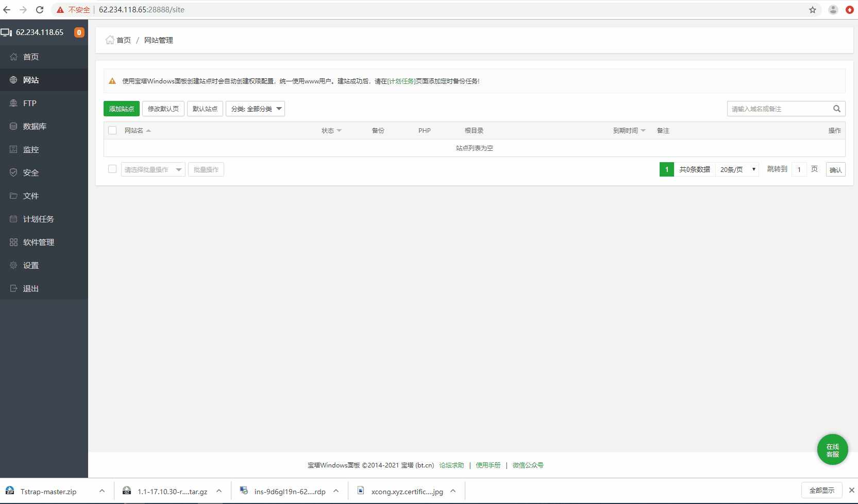Screen dimensions: 858x504
Task: Click the 备份 column header
Action: (x=378, y=131)
